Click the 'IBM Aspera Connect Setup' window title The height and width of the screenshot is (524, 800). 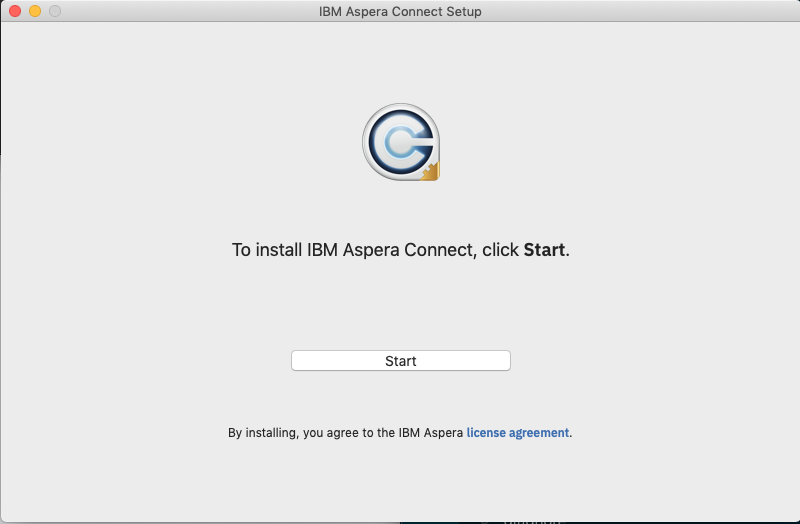coord(400,11)
